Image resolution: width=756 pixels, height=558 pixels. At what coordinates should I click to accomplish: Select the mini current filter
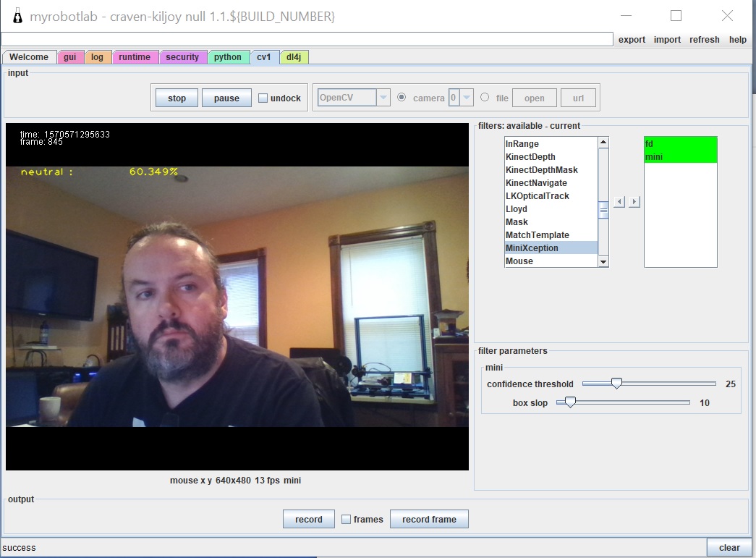(x=681, y=157)
